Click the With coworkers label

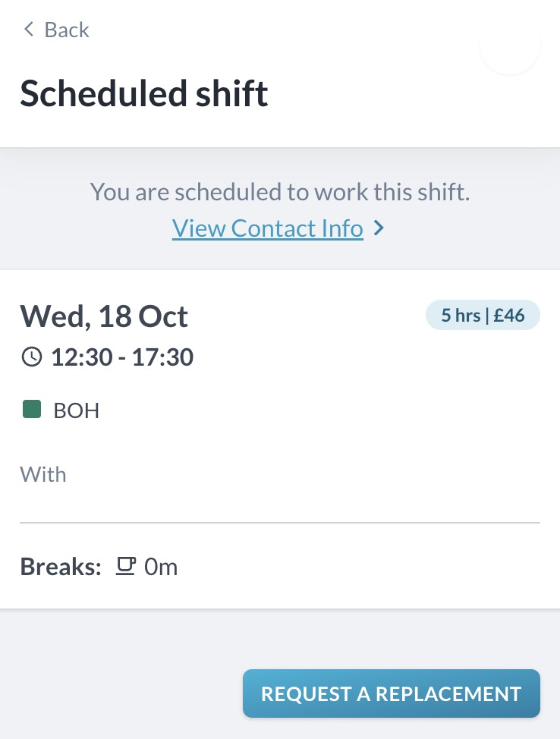43,475
